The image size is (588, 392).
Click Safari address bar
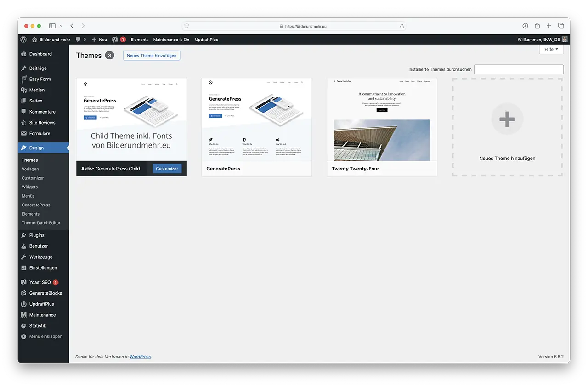pyautogui.click(x=294, y=26)
